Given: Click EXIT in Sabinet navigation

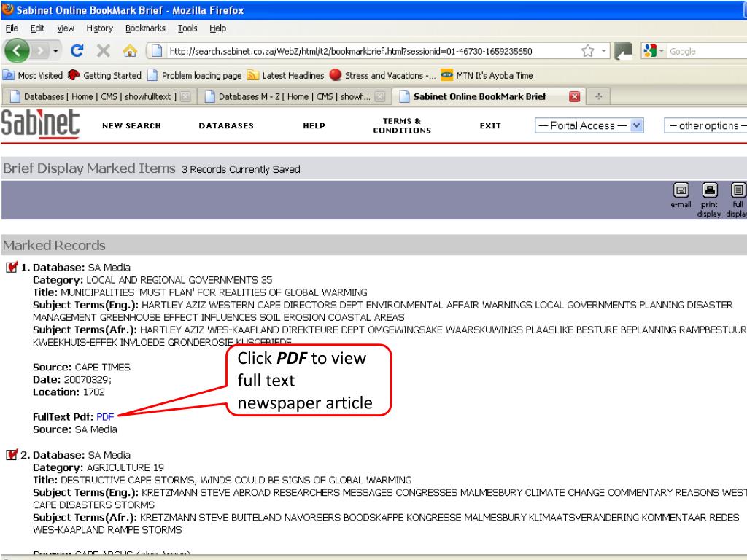Looking at the screenshot, I should point(490,125).
